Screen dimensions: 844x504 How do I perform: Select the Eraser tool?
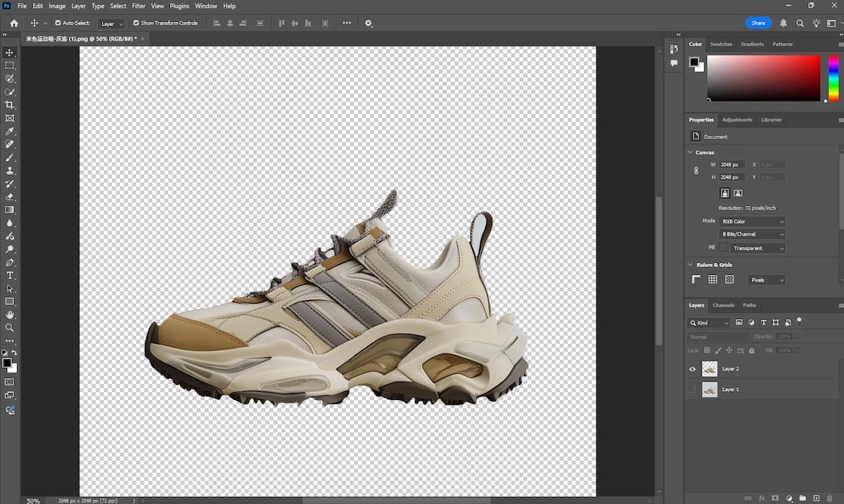10,197
